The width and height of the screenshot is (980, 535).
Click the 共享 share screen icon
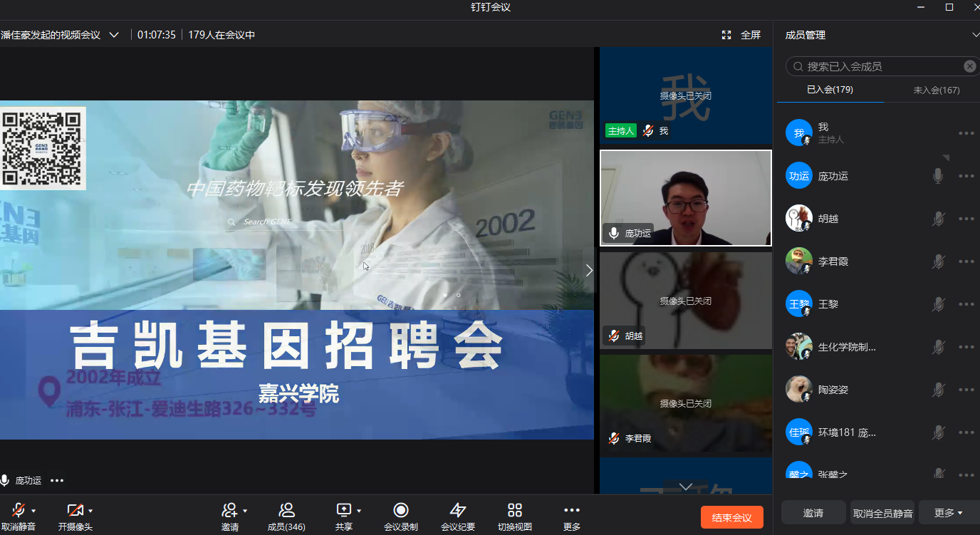(344, 510)
